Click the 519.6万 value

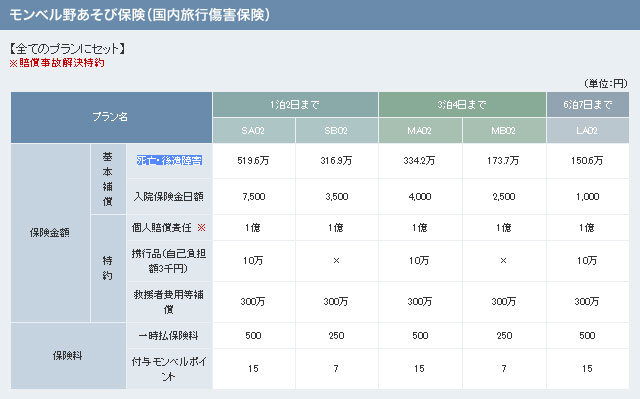click(x=253, y=161)
